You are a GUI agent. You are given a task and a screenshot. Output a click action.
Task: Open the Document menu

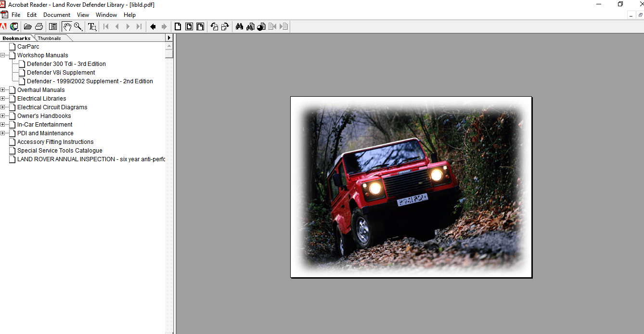57,15
